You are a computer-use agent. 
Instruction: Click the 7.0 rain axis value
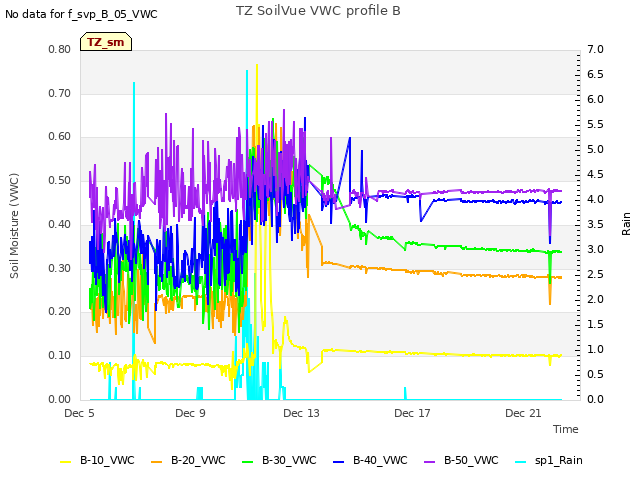point(595,49)
